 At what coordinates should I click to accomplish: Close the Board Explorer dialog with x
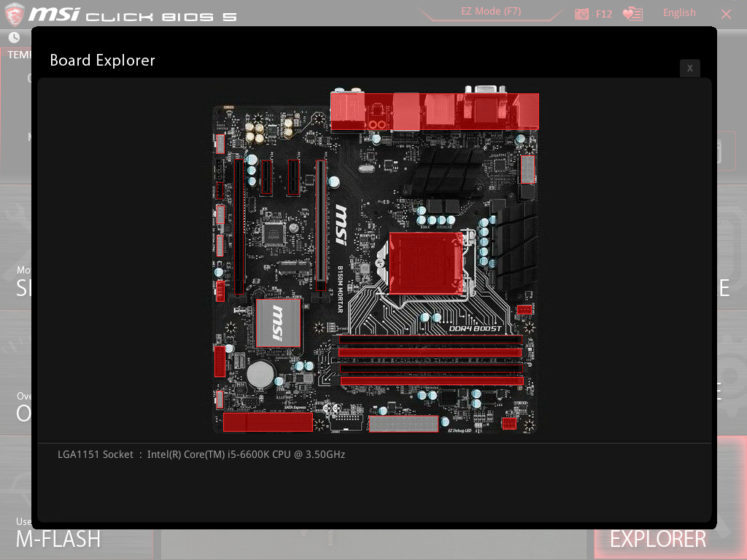[x=690, y=68]
